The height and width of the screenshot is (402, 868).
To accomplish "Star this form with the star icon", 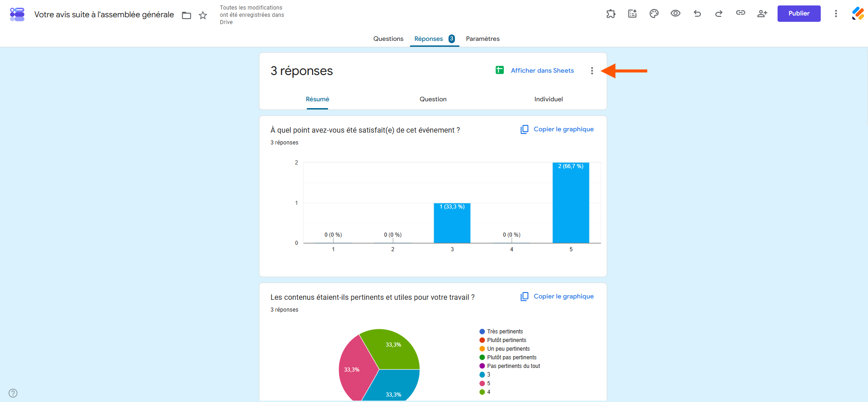I will click(203, 15).
